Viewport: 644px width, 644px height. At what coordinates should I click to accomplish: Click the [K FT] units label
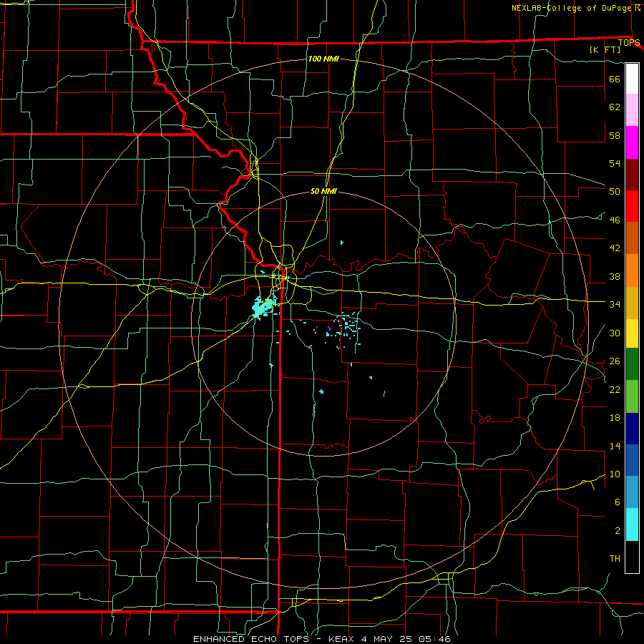coord(605,49)
